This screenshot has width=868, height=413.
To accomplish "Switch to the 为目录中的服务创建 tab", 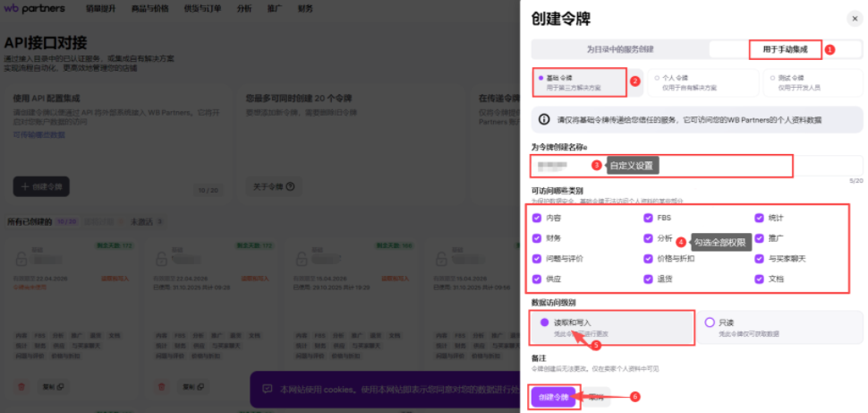I will 620,49.
